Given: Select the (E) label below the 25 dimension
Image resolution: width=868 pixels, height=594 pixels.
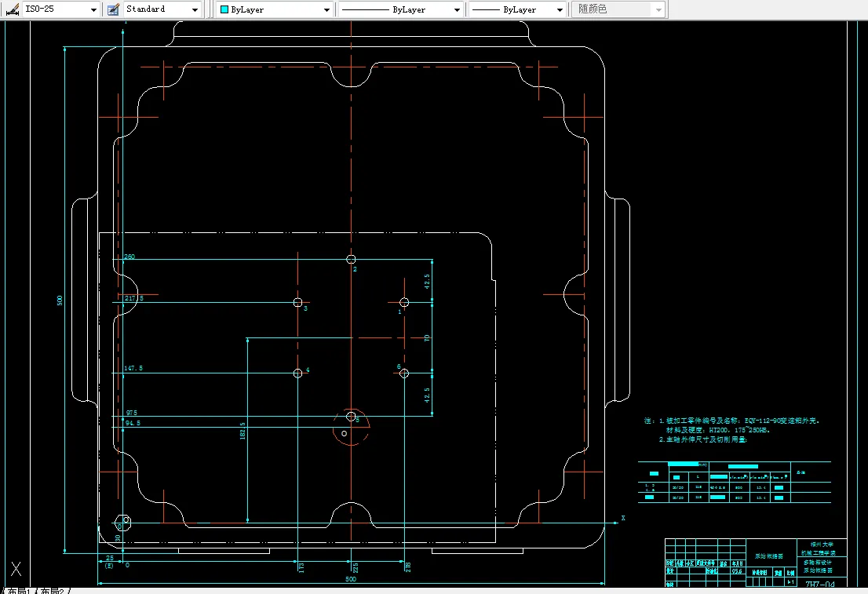Looking at the screenshot, I should (109, 566).
